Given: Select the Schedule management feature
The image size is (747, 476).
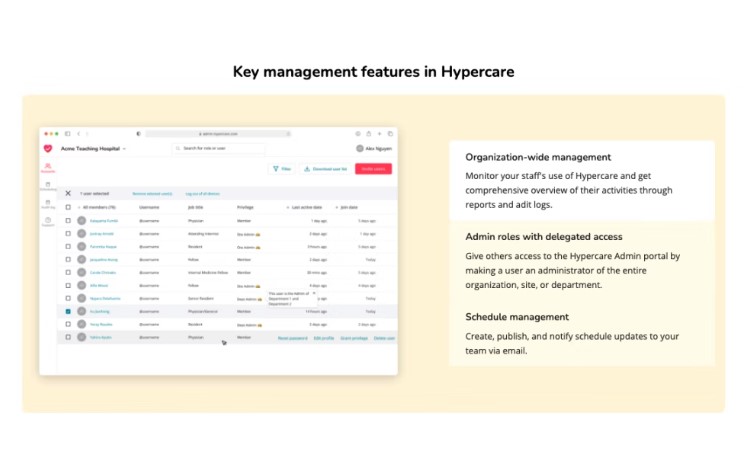Looking at the screenshot, I should [582, 334].
